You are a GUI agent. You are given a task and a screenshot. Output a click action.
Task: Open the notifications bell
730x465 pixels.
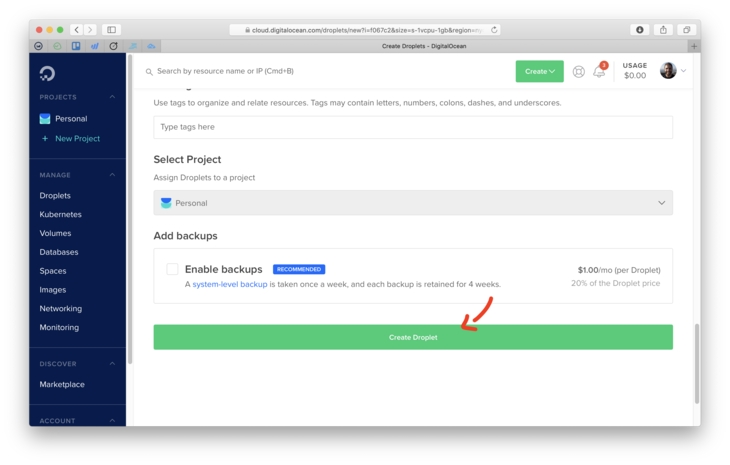(599, 71)
